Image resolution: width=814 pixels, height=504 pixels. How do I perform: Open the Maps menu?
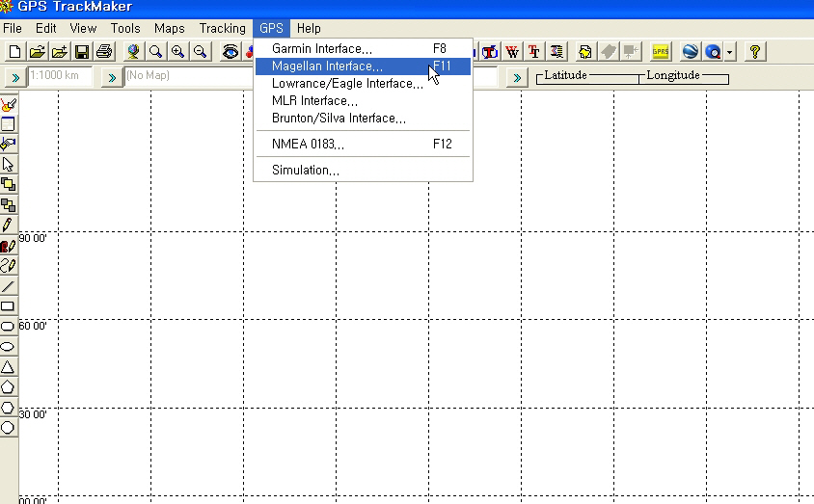point(169,29)
